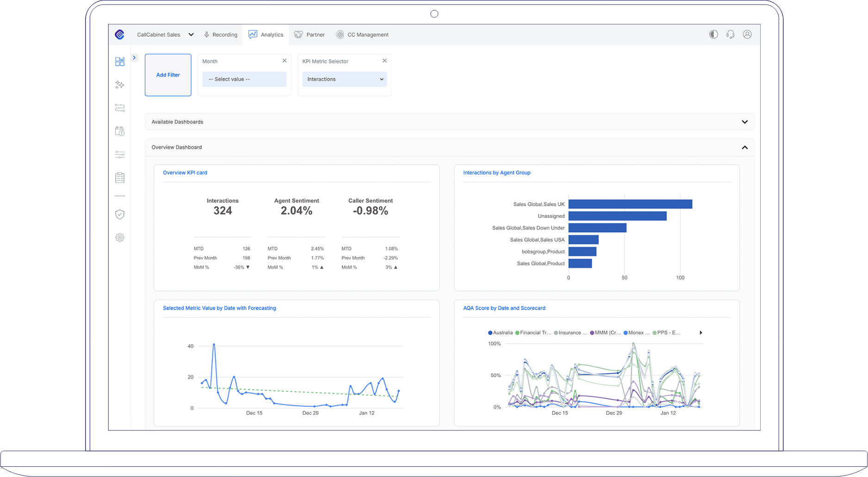Contact support via the headset icon

[730, 34]
